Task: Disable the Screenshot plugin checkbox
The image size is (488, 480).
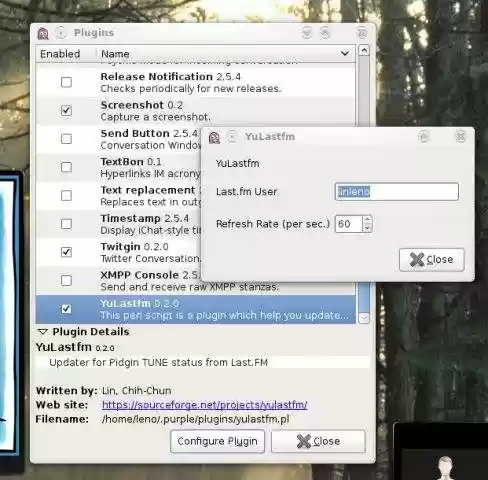Action: (x=66, y=110)
